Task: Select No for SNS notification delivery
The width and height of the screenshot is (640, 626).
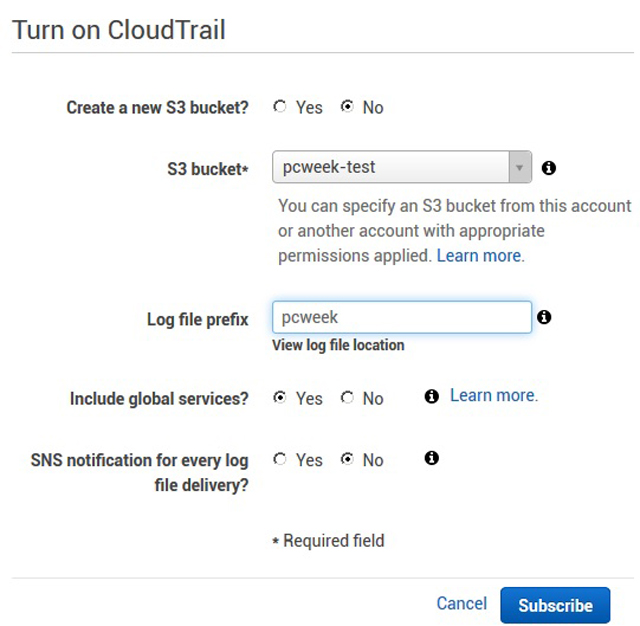Action: 347,459
